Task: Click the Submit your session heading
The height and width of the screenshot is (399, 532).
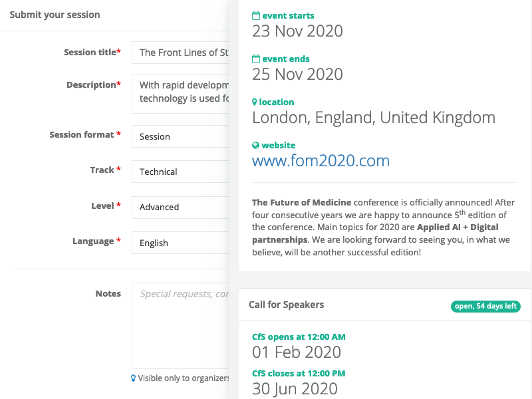Action: 55,15
